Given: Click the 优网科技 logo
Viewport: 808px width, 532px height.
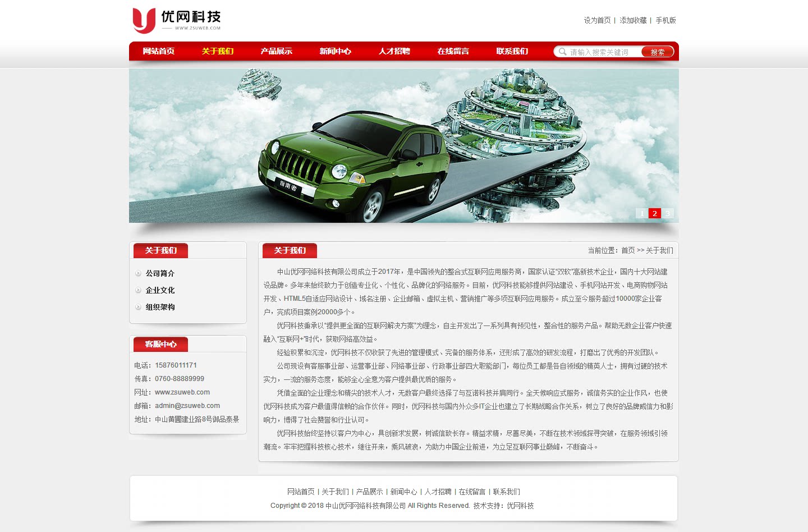Looking at the screenshot, I should coord(177,20).
